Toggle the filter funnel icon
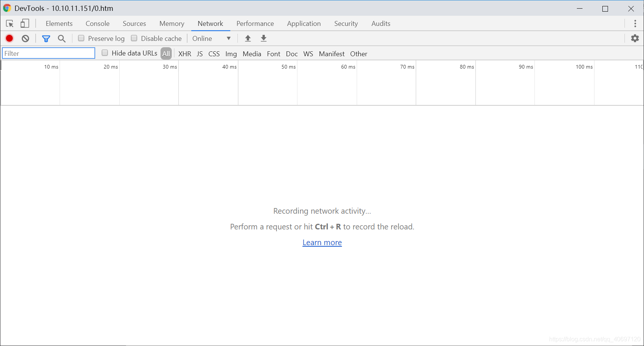Screen dimensions: 644x346 46,38
